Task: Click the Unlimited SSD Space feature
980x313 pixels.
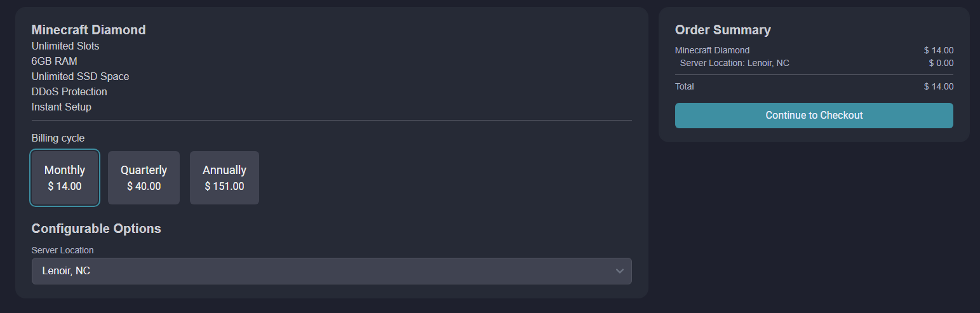Action: click(80, 77)
